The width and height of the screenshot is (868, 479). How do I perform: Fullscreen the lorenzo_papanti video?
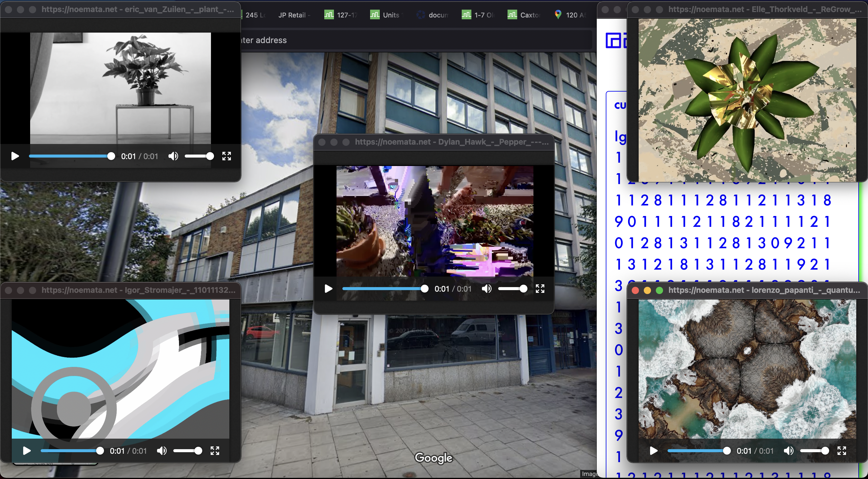pyautogui.click(x=842, y=451)
